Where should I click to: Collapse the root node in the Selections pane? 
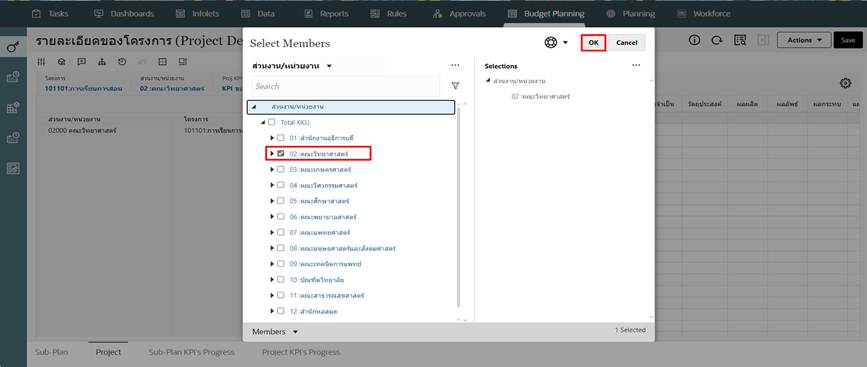pos(488,81)
